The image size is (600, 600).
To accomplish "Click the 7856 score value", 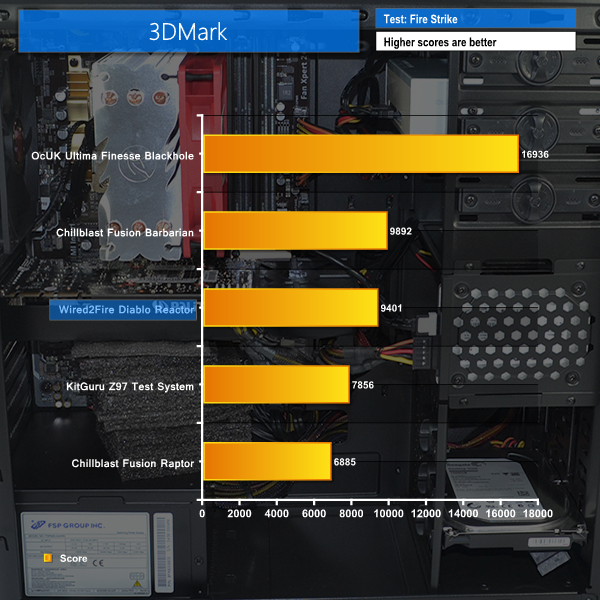I will click(x=363, y=385).
